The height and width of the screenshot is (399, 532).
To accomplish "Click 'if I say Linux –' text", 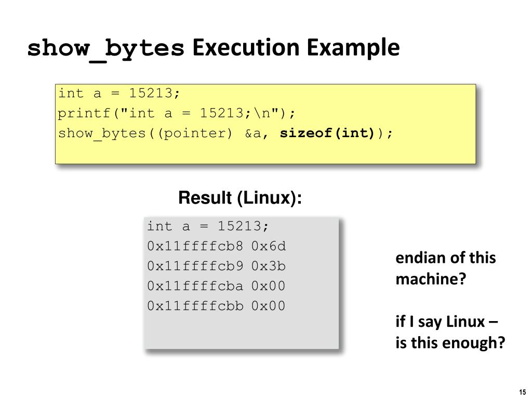I will click(446, 321).
